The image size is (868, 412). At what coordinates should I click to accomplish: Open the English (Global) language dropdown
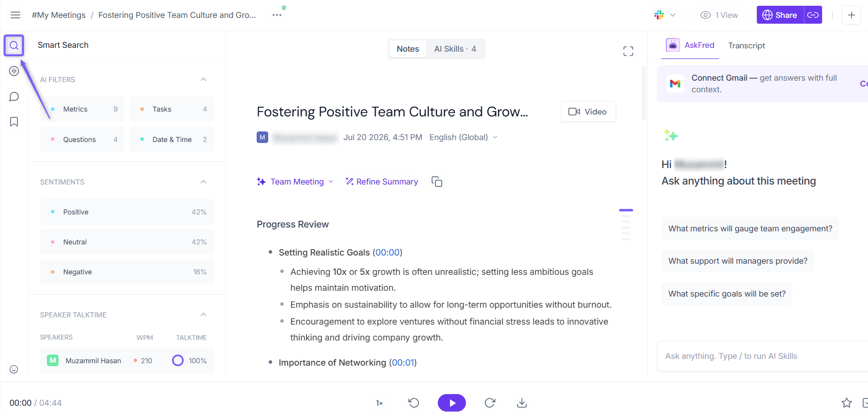coord(463,137)
